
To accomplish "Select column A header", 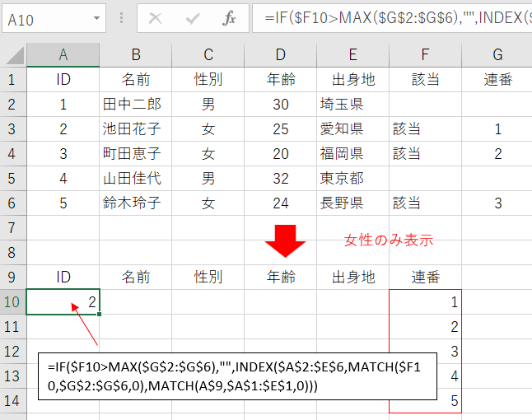I will [63, 55].
